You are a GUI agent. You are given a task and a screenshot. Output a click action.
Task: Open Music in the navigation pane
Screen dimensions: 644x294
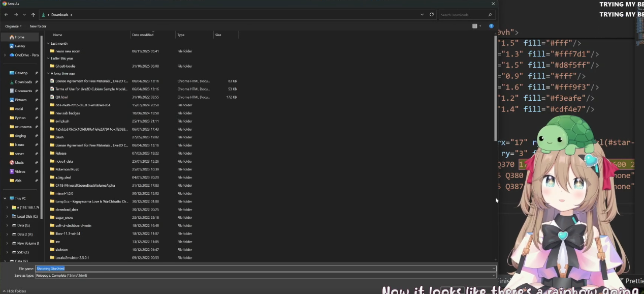coord(19,163)
